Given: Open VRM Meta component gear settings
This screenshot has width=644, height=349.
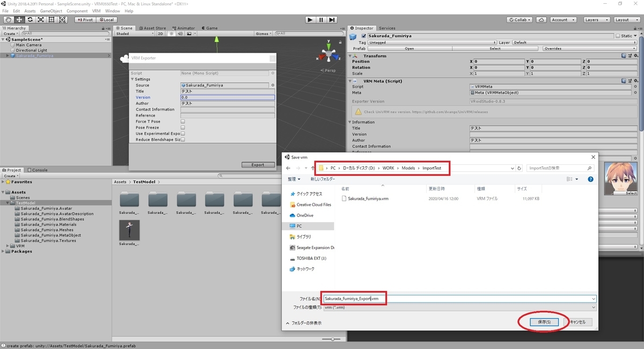Looking at the screenshot, I should (636, 81).
